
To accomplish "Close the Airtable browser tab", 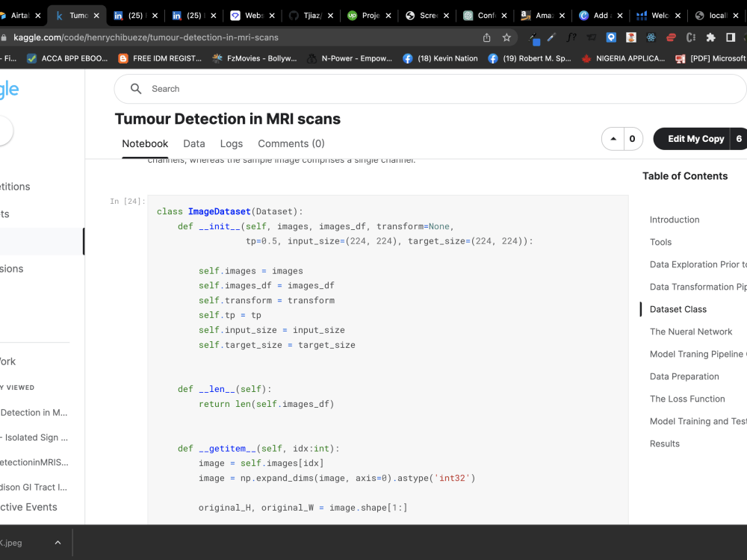I will pos(37,16).
